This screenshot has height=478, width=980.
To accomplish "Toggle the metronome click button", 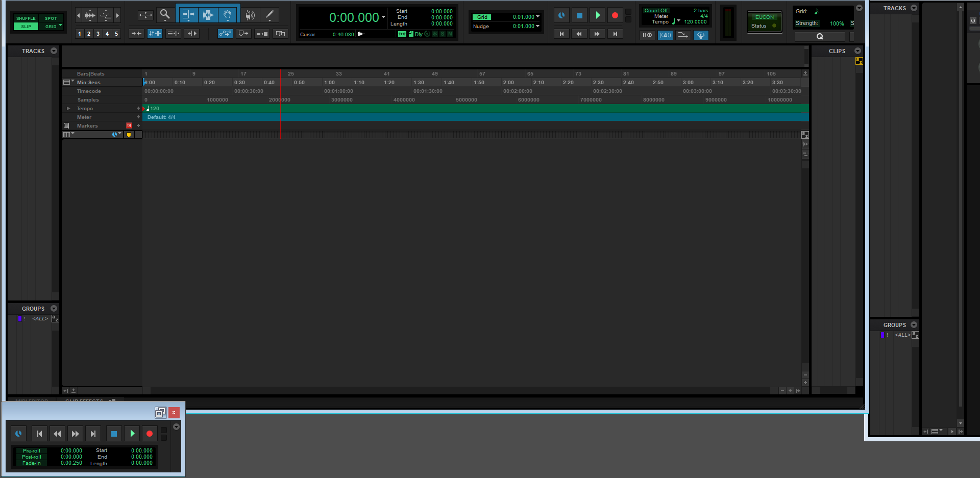I will click(665, 35).
